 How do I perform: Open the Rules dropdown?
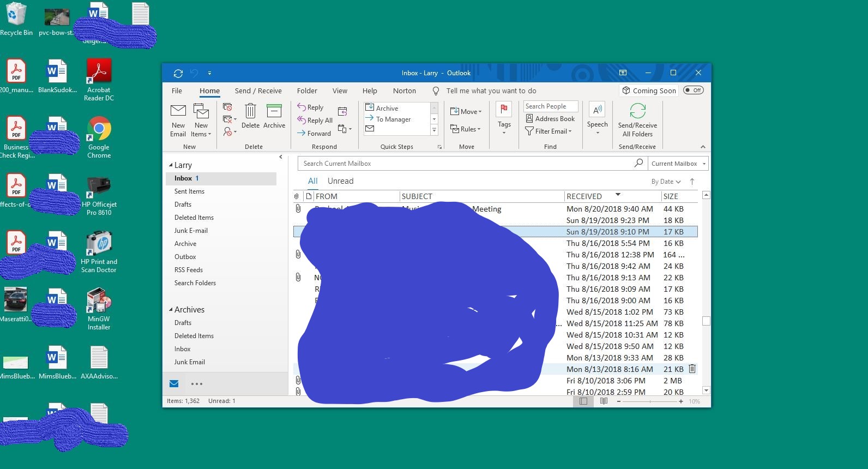point(465,129)
